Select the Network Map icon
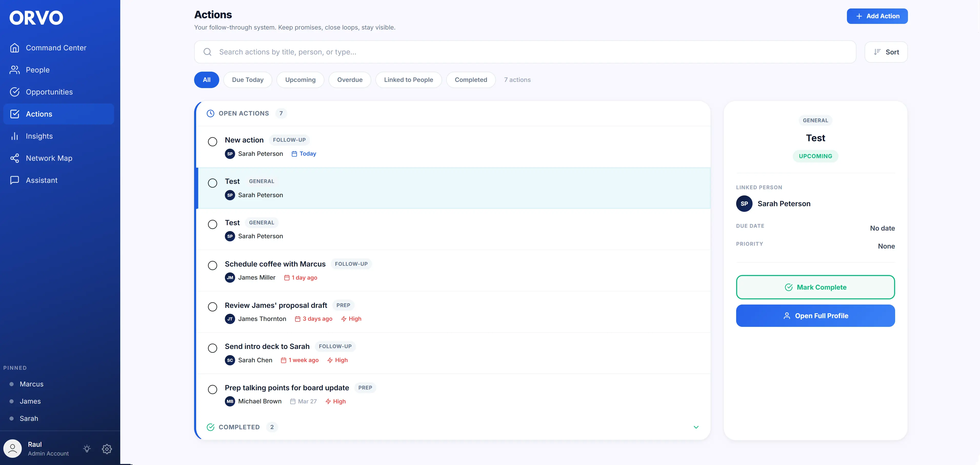Viewport: 980px width, 465px height. (15, 158)
